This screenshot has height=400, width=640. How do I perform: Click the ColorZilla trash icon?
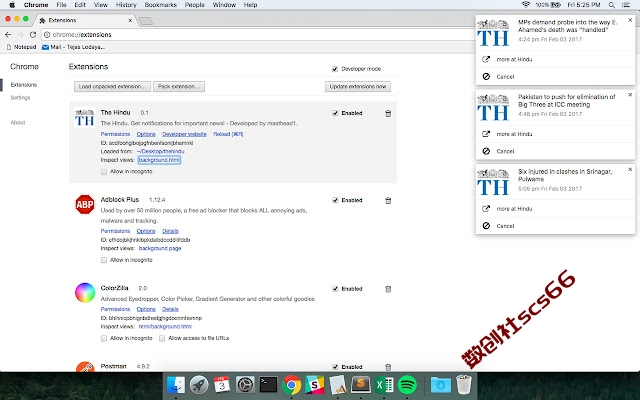(388, 289)
